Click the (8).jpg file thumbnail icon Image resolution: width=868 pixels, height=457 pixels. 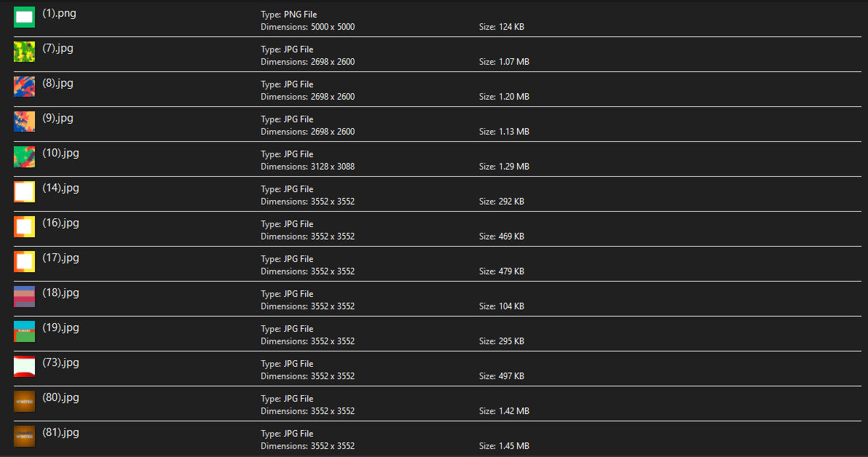(24, 87)
